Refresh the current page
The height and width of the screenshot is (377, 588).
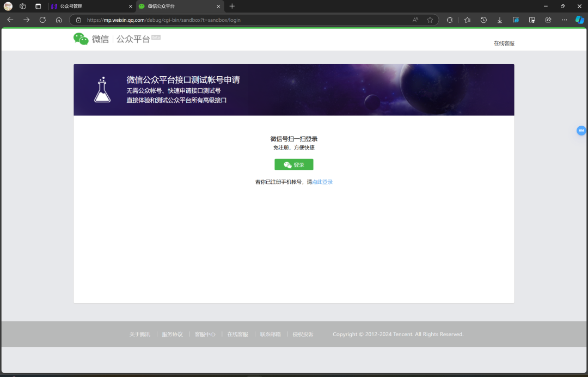43,20
